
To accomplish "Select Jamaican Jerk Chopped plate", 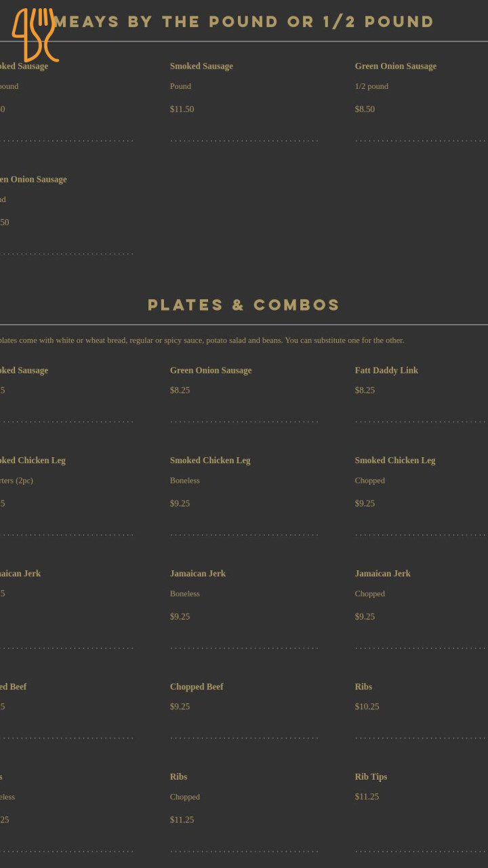I will tap(382, 574).
